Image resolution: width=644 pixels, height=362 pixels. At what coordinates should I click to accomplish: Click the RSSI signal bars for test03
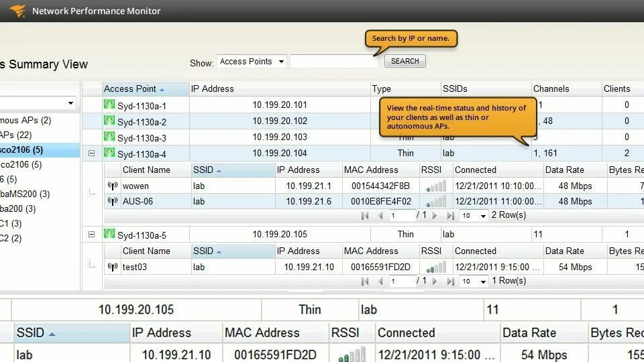click(x=436, y=267)
